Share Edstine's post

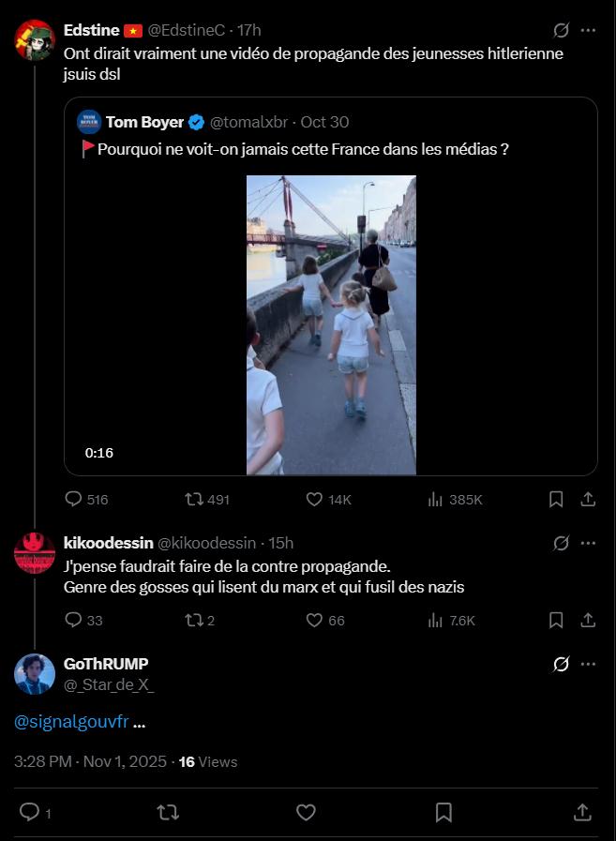(588, 500)
